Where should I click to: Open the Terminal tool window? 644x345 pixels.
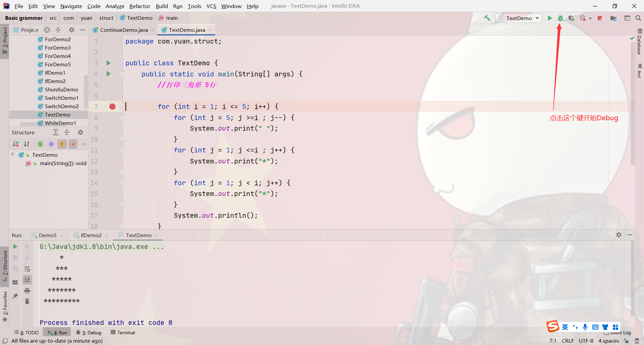pos(123,332)
